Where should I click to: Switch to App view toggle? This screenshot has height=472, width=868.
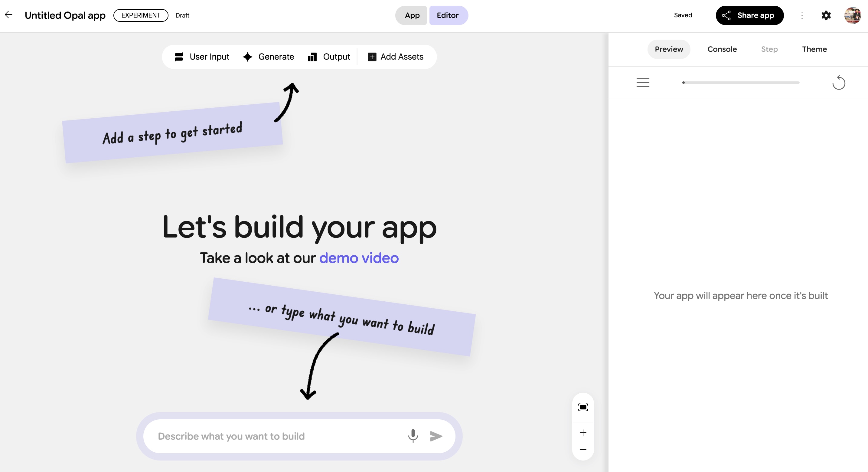pos(412,15)
